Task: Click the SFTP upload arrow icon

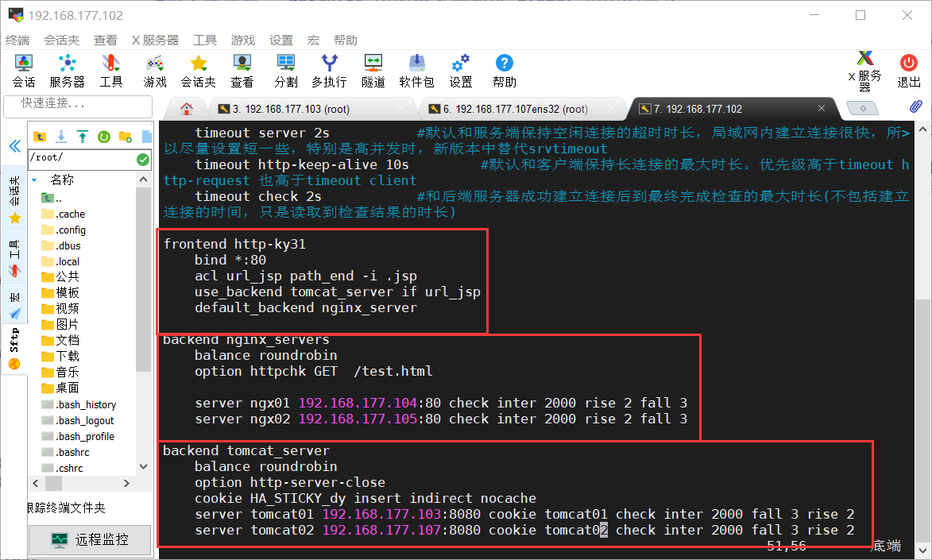Action: point(83,137)
